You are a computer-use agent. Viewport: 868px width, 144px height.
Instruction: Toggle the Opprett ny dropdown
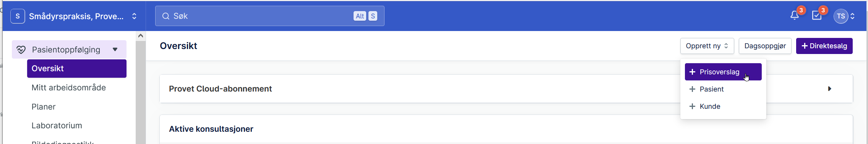707,46
